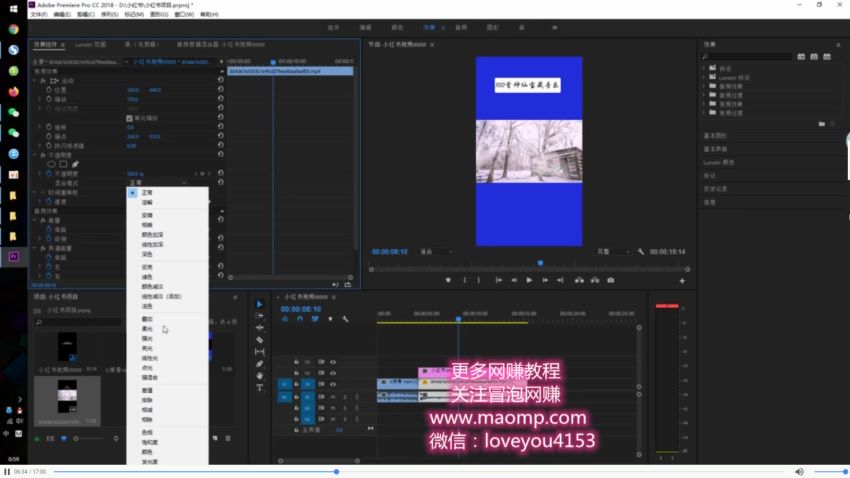Select the Slip tool
850x478 pixels.
pos(260,352)
